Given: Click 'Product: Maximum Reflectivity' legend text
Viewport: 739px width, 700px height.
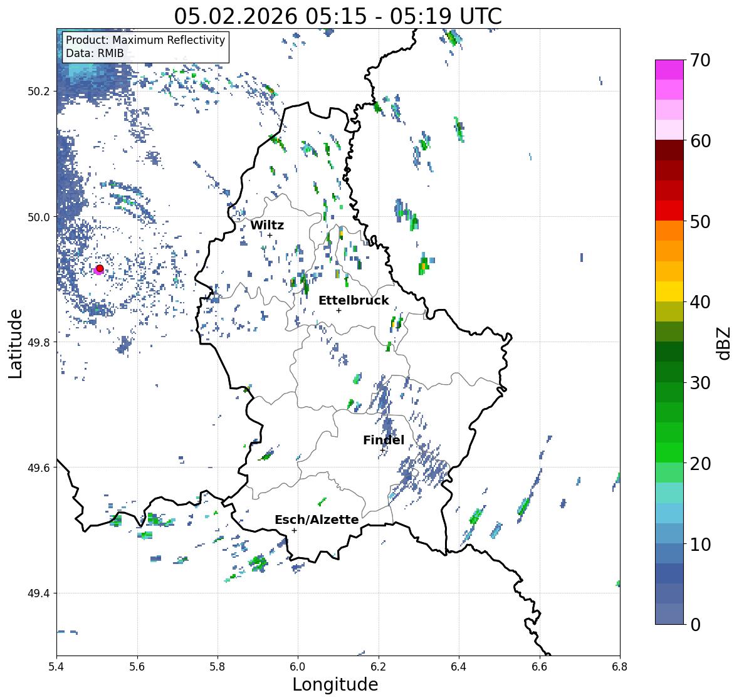Looking at the screenshot, I should [145, 40].
